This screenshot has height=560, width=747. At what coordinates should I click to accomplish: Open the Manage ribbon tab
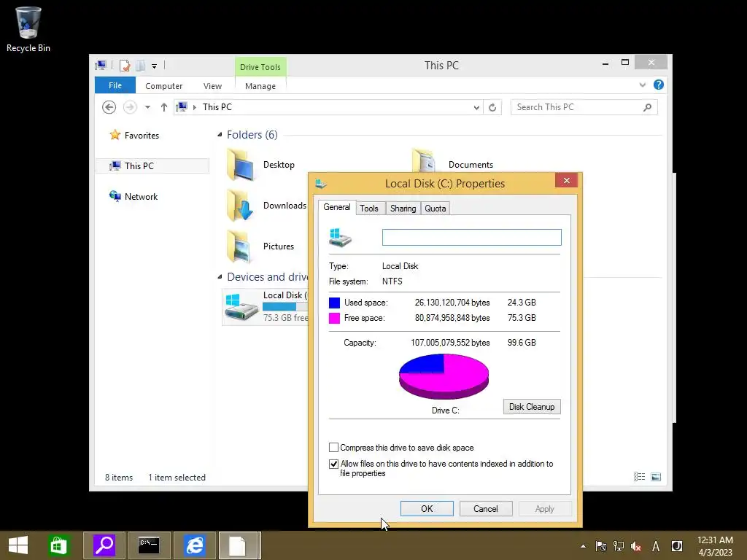[260, 86]
